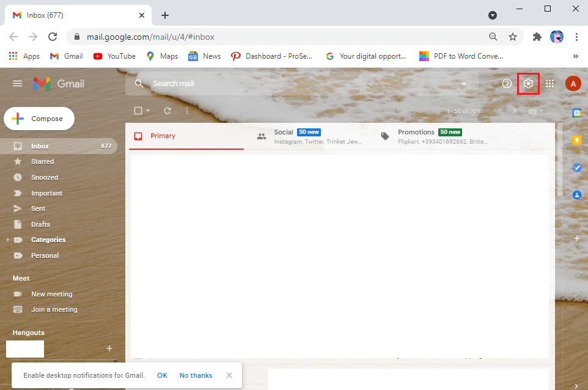
Task: Show search options dropdown arrow
Action: (464, 84)
